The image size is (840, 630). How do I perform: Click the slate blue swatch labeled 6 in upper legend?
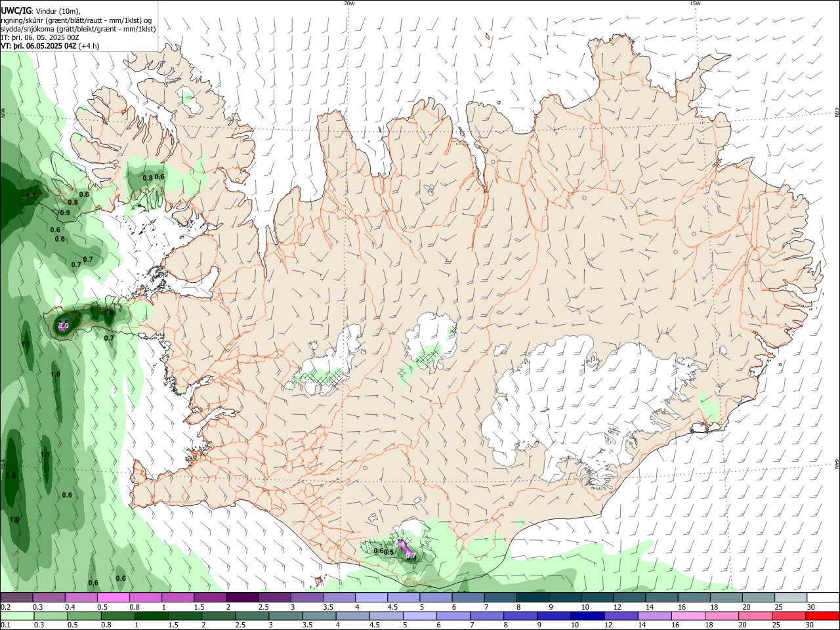(468, 597)
